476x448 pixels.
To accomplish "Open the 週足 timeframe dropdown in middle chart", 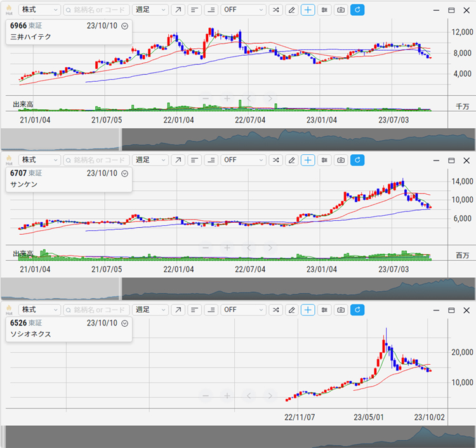I will tap(151, 160).
